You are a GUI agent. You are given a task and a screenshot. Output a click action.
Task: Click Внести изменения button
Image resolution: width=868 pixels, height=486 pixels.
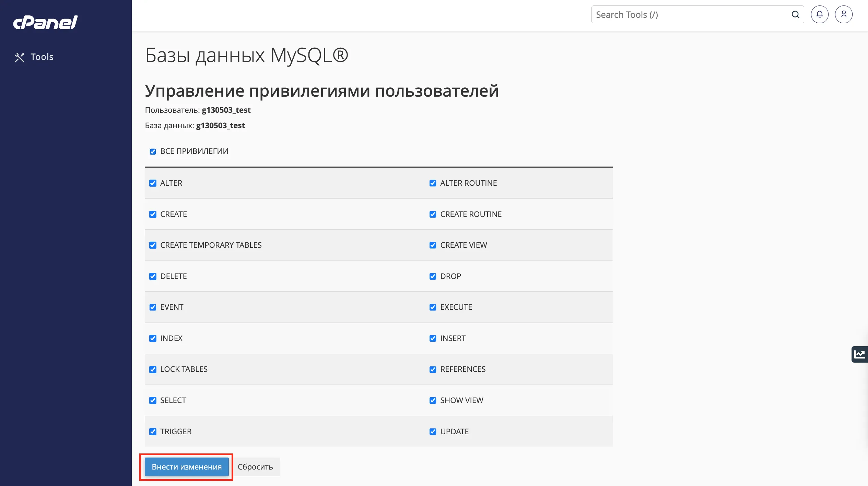tap(187, 467)
